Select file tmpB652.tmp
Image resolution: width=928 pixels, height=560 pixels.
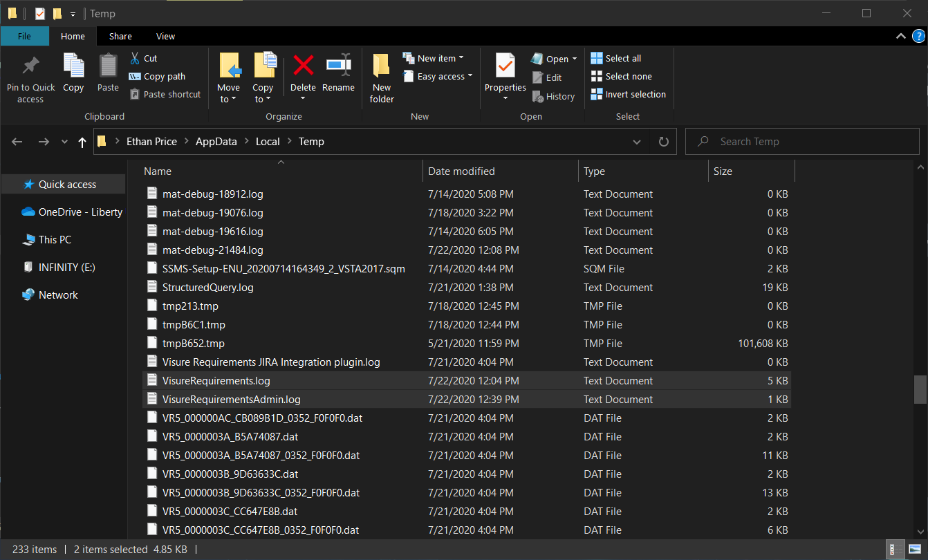[466, 344]
